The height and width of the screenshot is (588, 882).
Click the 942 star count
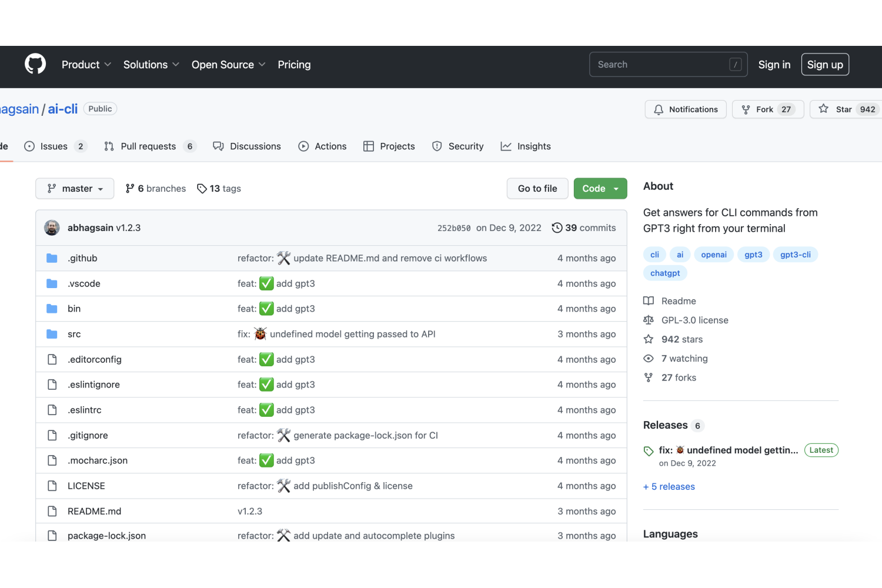pyautogui.click(x=867, y=109)
